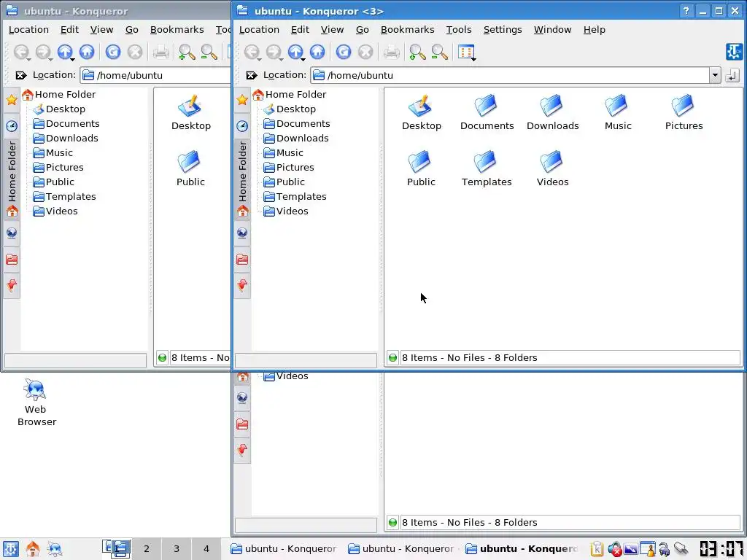The image size is (747, 560).
Task: Click the animated KDE gear logo in Konqueror <3>
Action: click(734, 52)
